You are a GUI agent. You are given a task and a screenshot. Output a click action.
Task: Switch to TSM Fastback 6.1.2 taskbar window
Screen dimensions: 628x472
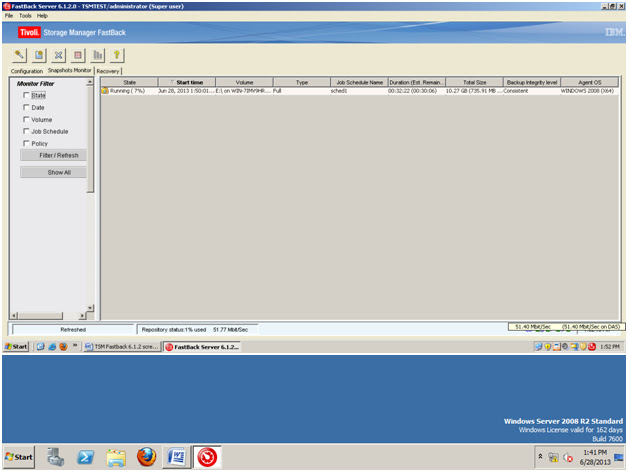[122, 347]
